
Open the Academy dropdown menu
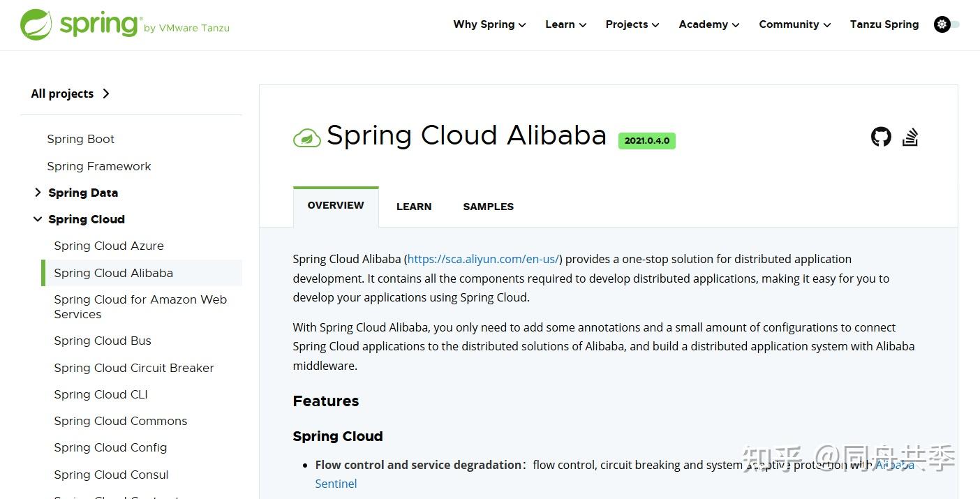click(708, 24)
